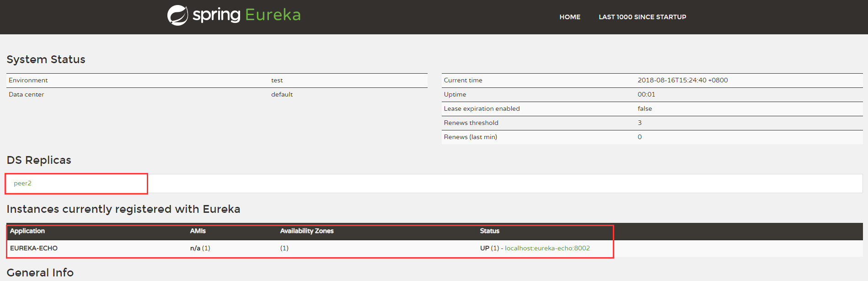This screenshot has width=868, height=281.
Task: Open localhost:eureka-echo:8002 instance link
Action: tap(547, 248)
